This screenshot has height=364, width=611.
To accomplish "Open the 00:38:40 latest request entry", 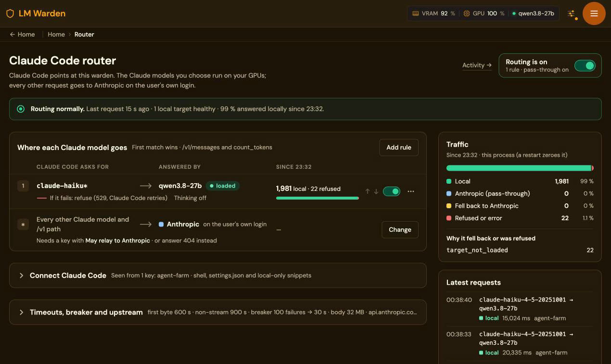I will (x=520, y=309).
